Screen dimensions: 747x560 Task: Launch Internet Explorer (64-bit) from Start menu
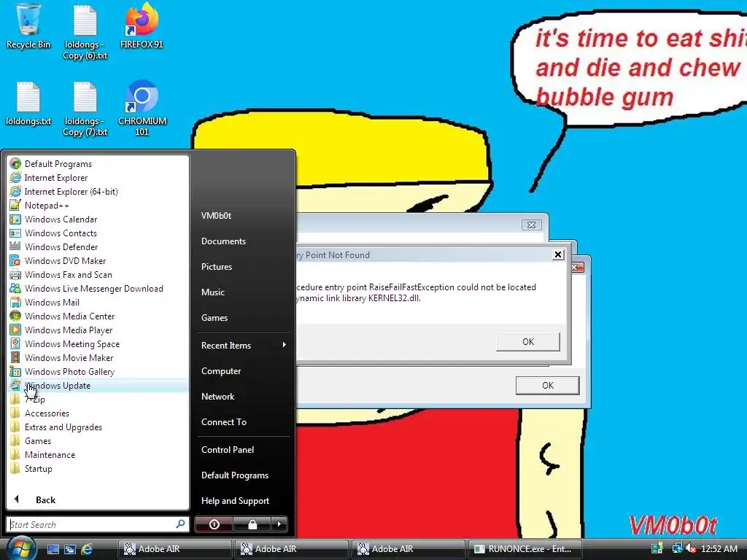(98, 192)
